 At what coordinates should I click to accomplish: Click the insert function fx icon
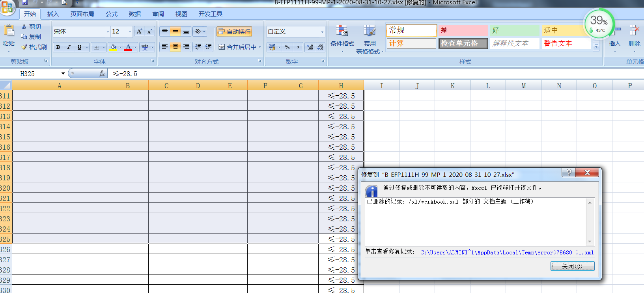[102, 74]
